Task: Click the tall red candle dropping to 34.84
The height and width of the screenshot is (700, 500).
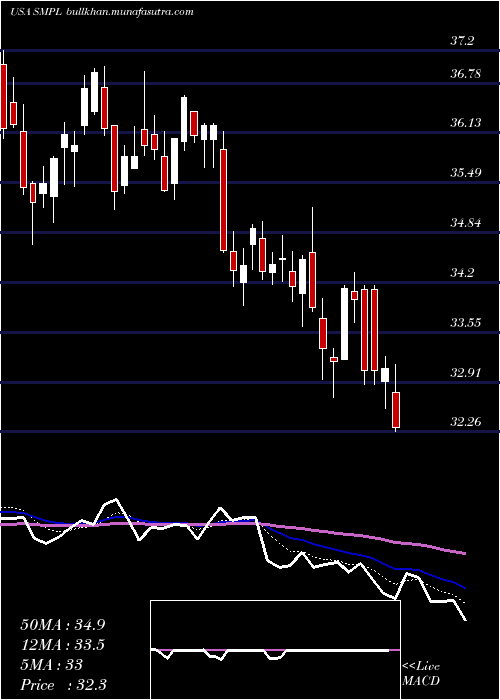Action: point(223,200)
